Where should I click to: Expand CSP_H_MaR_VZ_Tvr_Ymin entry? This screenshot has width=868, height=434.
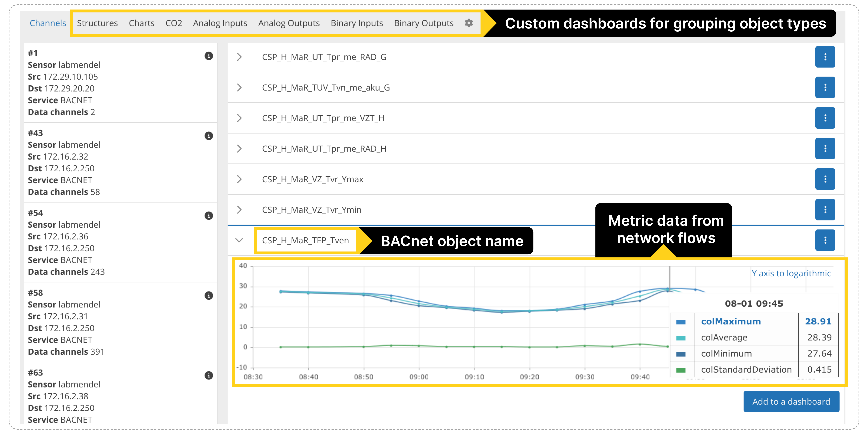(239, 210)
